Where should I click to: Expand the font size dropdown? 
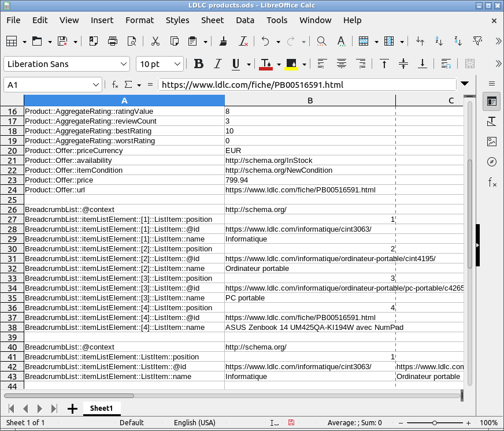(177, 64)
